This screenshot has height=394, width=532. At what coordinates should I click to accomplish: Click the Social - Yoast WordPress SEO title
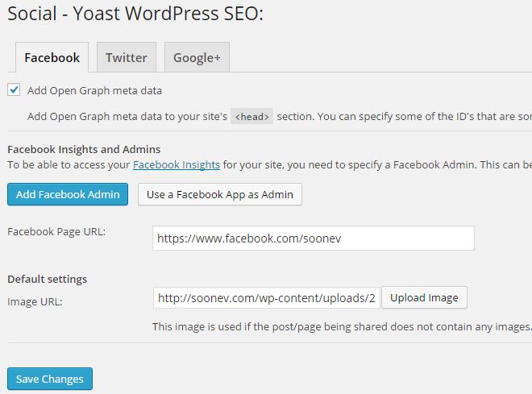point(135,14)
